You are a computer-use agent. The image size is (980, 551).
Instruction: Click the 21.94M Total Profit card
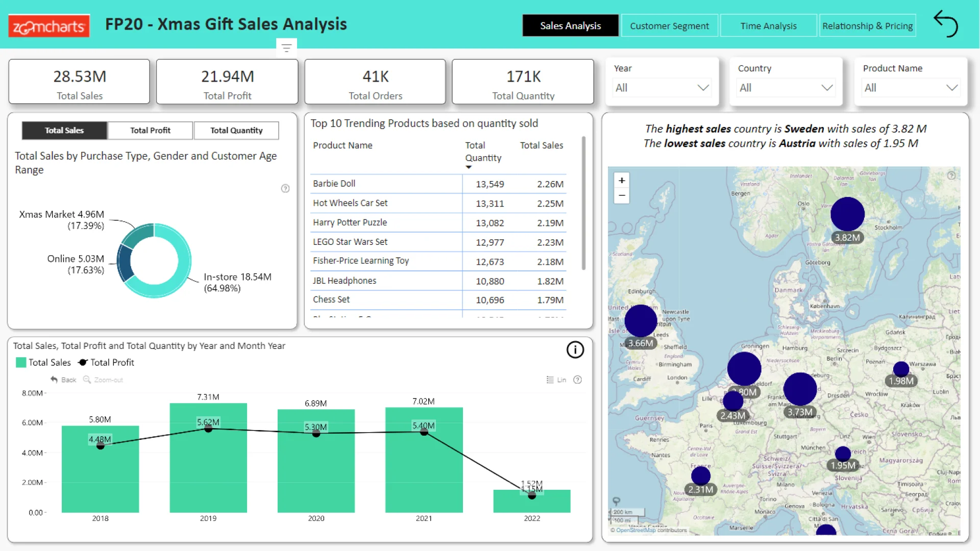pyautogui.click(x=227, y=82)
